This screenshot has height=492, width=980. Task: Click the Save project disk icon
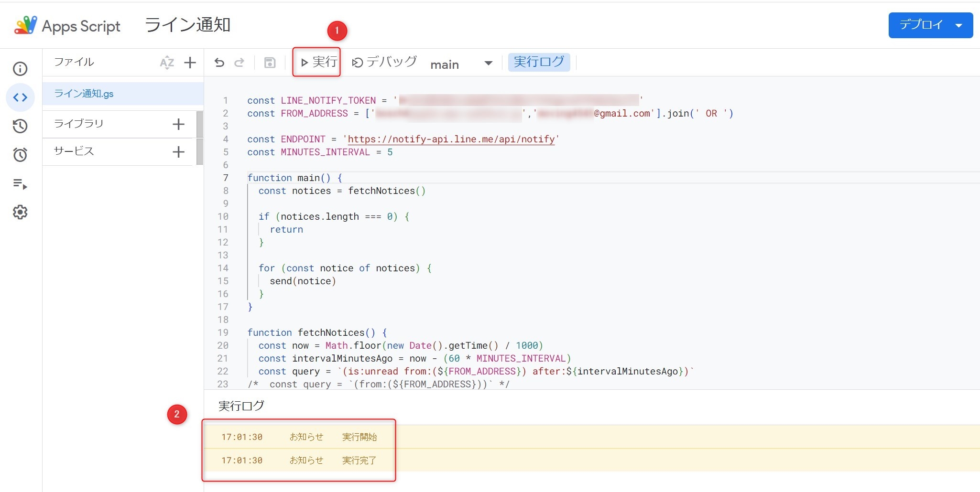270,63
